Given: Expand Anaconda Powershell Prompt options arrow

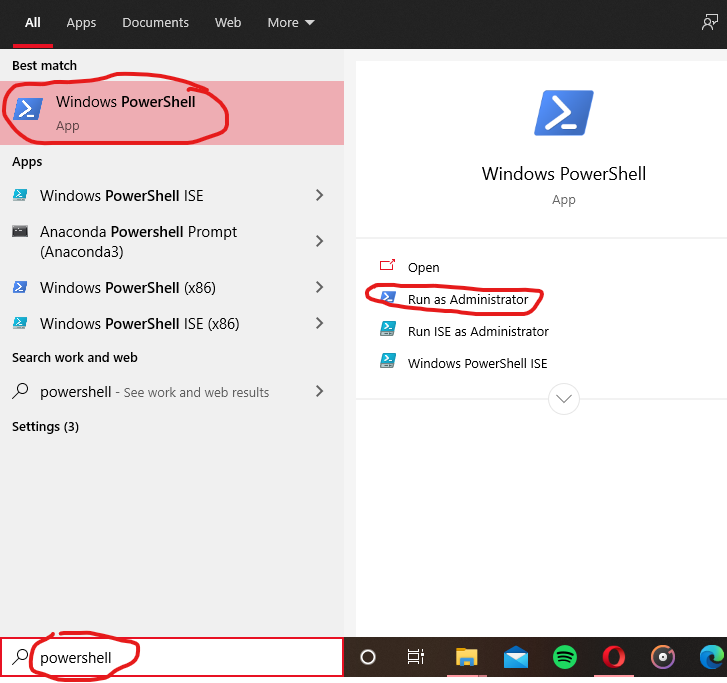Looking at the screenshot, I should pos(319,241).
